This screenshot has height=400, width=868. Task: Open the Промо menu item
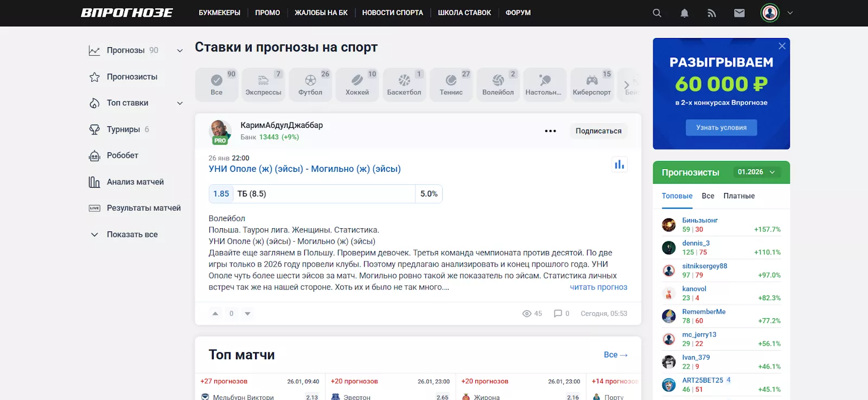[x=267, y=12]
